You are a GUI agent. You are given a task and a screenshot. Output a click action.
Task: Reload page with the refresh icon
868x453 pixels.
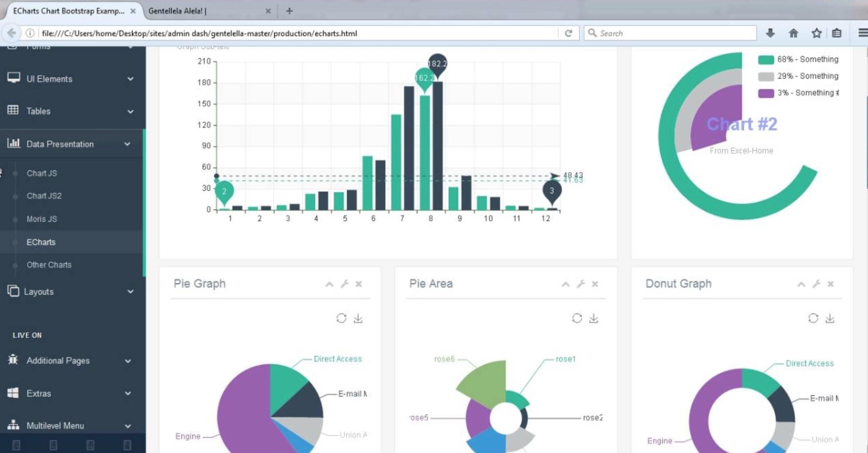tap(568, 33)
